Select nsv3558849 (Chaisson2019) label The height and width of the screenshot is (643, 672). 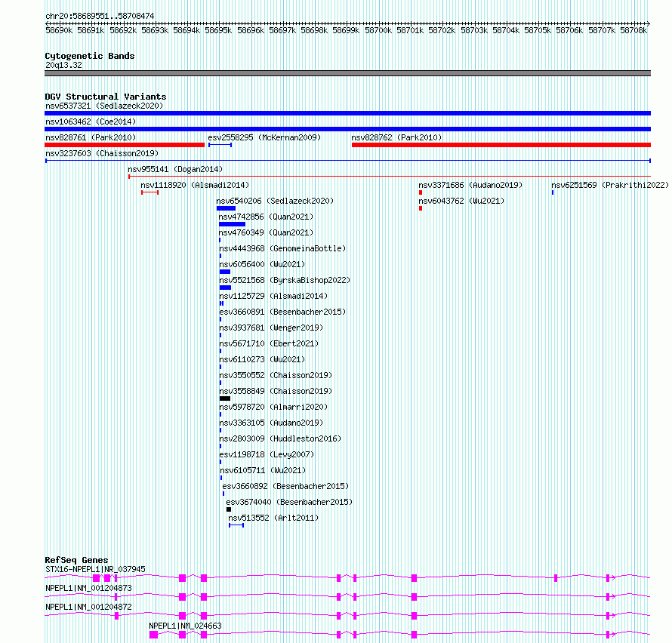[276, 391]
